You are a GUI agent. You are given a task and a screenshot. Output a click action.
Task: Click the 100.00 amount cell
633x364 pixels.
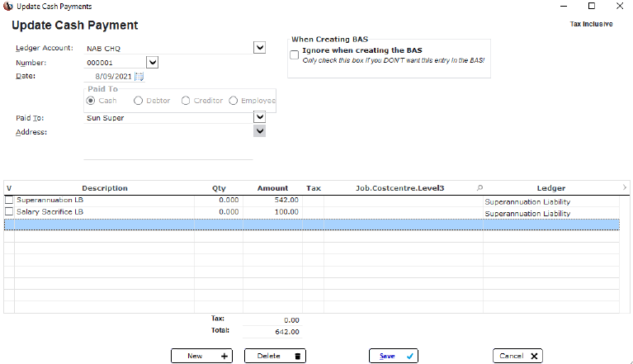tap(272, 212)
